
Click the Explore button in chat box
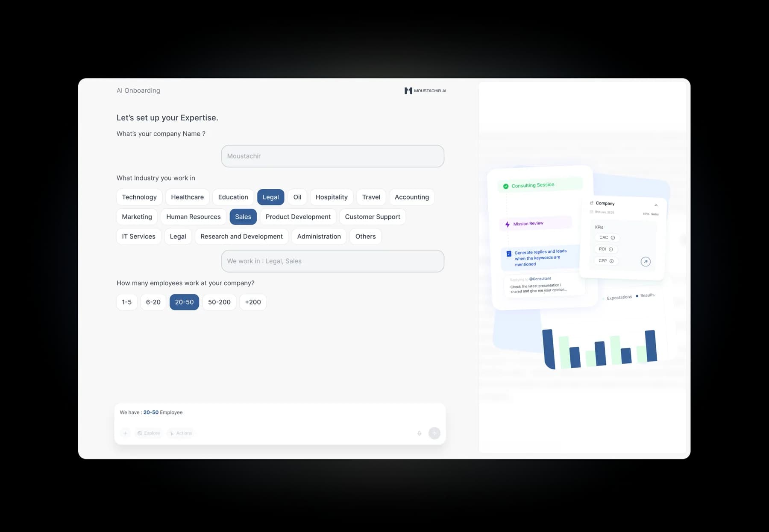[x=149, y=433]
